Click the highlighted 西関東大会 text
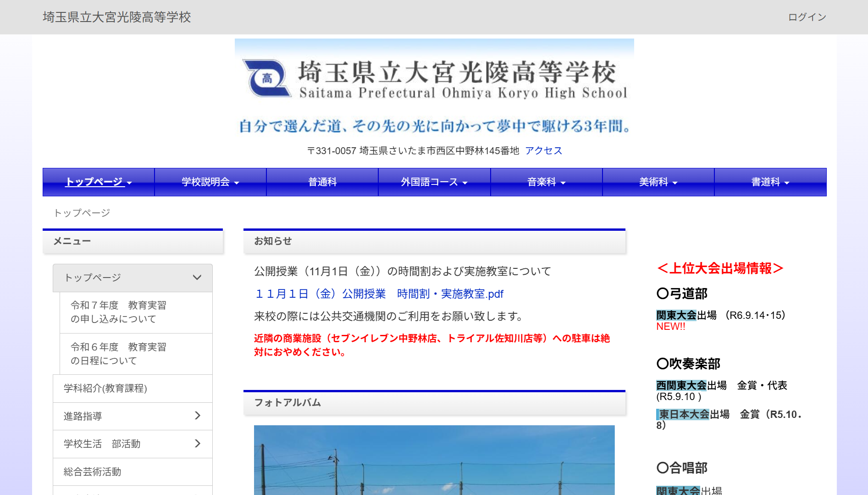The width and height of the screenshot is (868, 495). [x=681, y=385]
